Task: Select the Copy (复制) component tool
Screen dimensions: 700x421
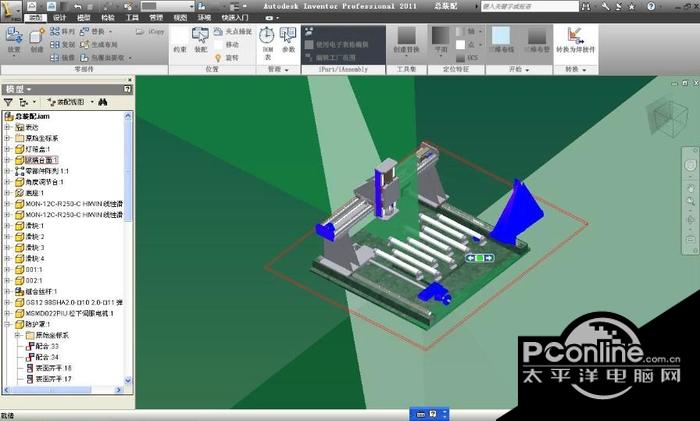Action: point(62,45)
